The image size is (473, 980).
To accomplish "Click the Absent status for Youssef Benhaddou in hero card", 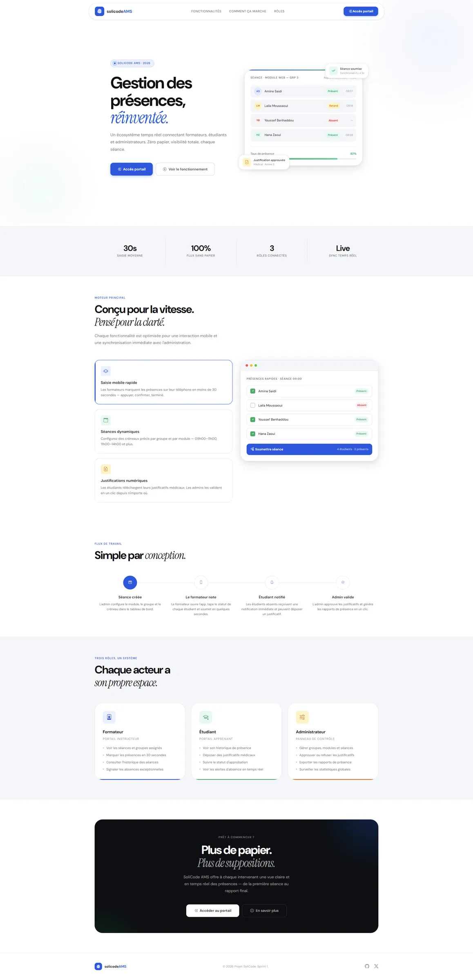I will click(333, 120).
